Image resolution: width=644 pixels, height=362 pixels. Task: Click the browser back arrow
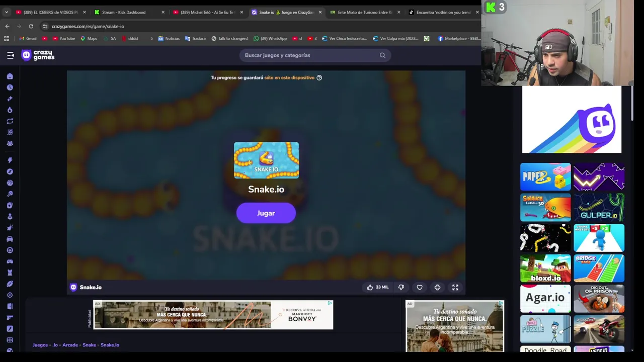(7, 26)
